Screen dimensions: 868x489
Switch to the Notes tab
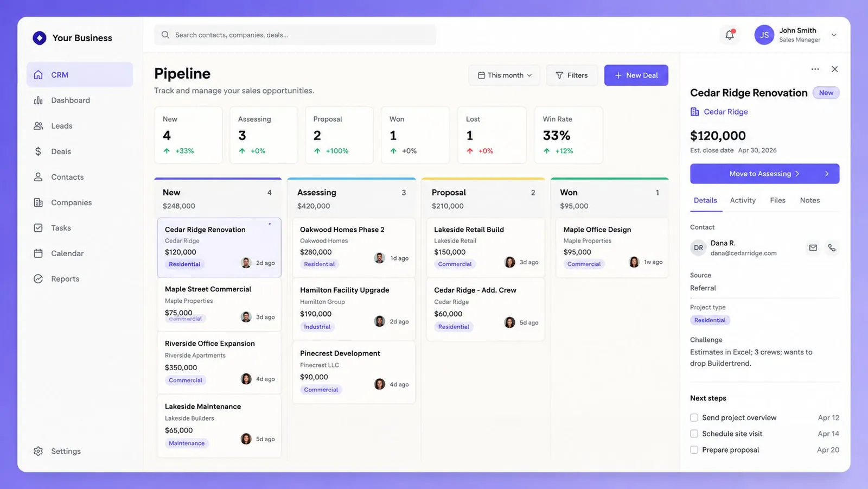coord(809,200)
